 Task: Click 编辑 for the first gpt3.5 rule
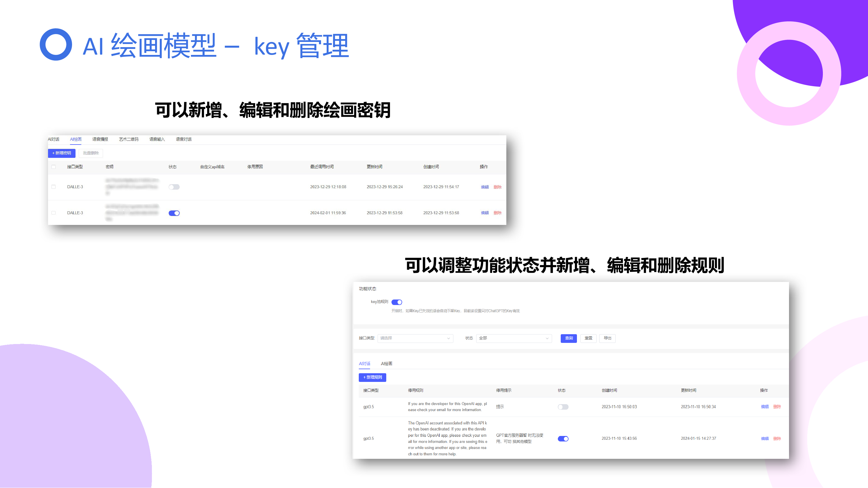click(x=764, y=407)
